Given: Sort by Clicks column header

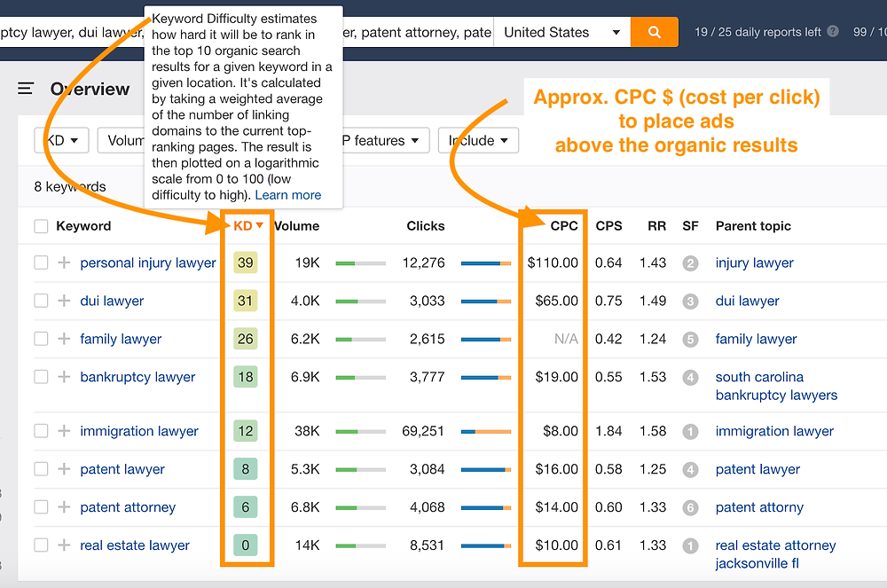Looking at the screenshot, I should click(426, 226).
